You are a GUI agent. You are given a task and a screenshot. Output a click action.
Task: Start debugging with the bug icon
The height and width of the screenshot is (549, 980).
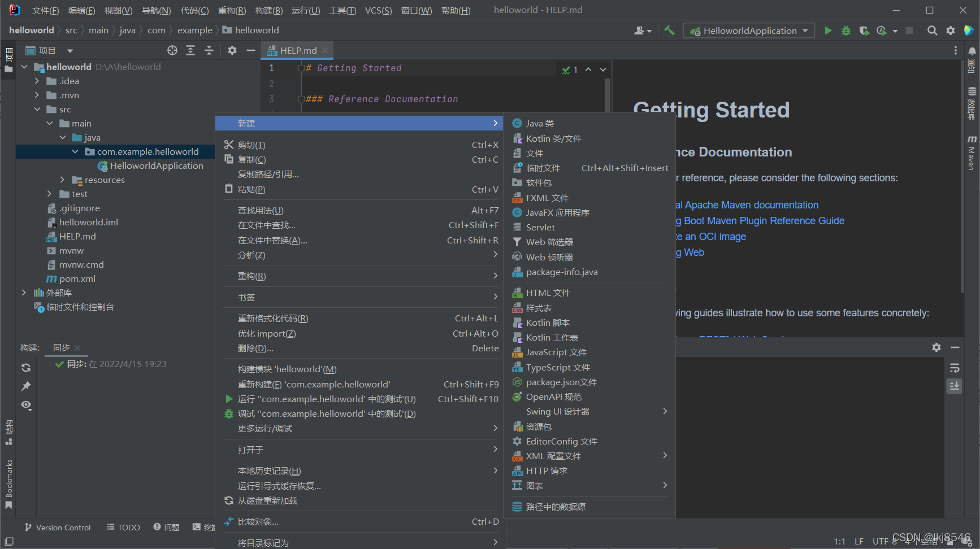845,30
